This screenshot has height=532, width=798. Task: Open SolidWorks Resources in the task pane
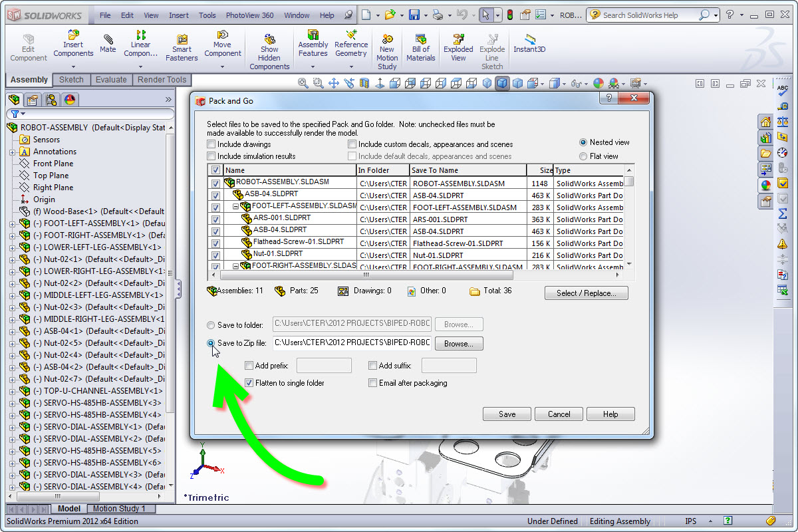pyautogui.click(x=765, y=122)
